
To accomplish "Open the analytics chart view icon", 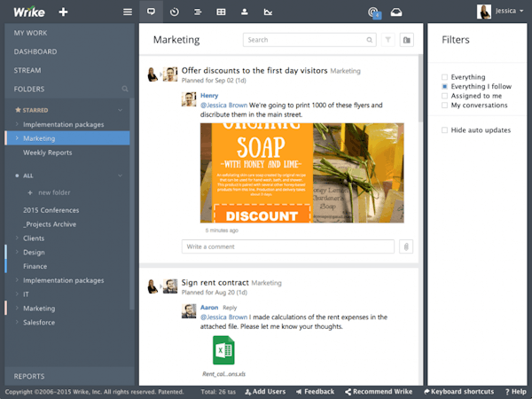I will click(268, 12).
